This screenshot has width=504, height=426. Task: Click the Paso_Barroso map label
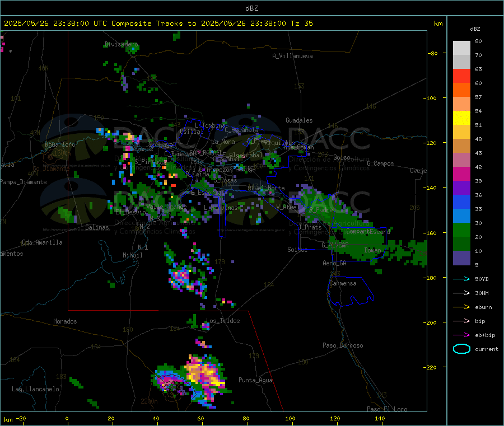[343, 345]
